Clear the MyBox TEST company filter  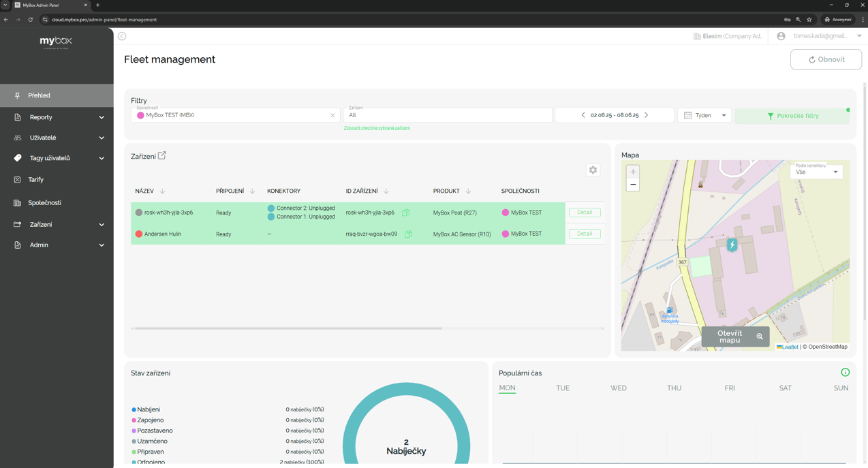click(332, 115)
